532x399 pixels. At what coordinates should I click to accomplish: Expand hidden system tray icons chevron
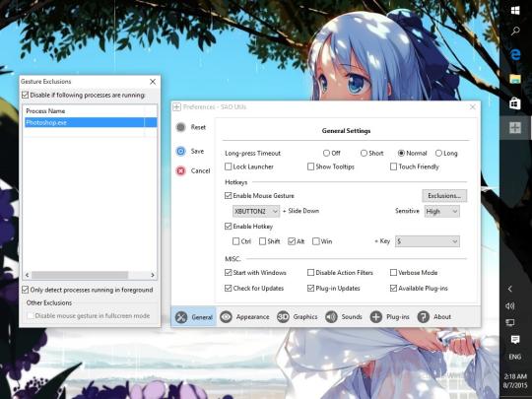pos(510,289)
